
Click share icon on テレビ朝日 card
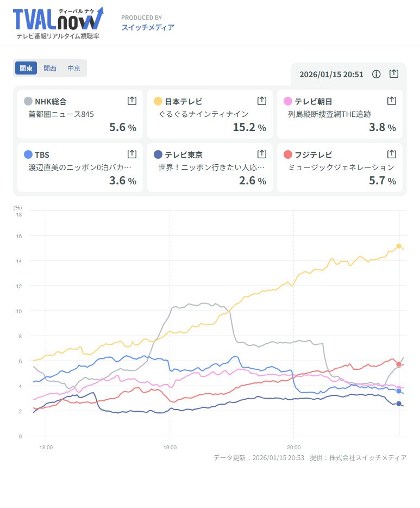(392, 101)
